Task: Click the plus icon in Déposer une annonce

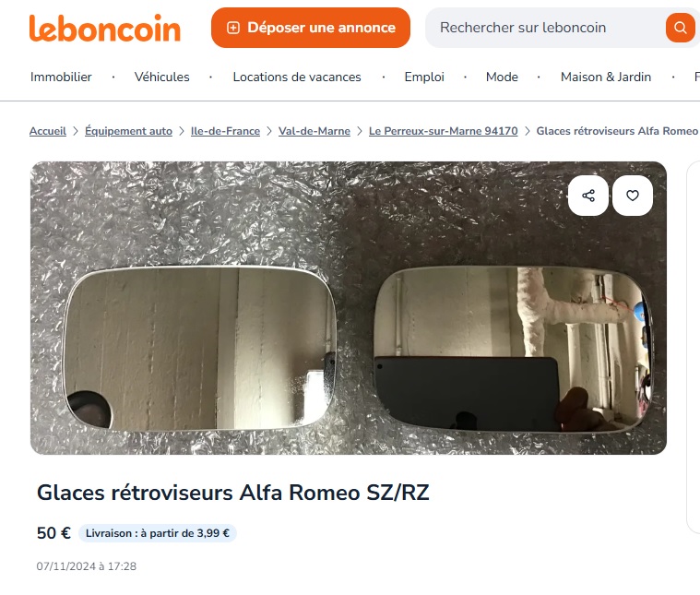Action: tap(233, 28)
